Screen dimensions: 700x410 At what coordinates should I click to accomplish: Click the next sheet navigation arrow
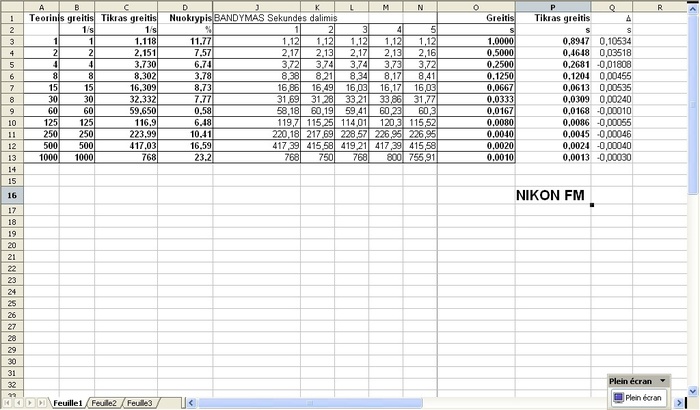pos(30,403)
